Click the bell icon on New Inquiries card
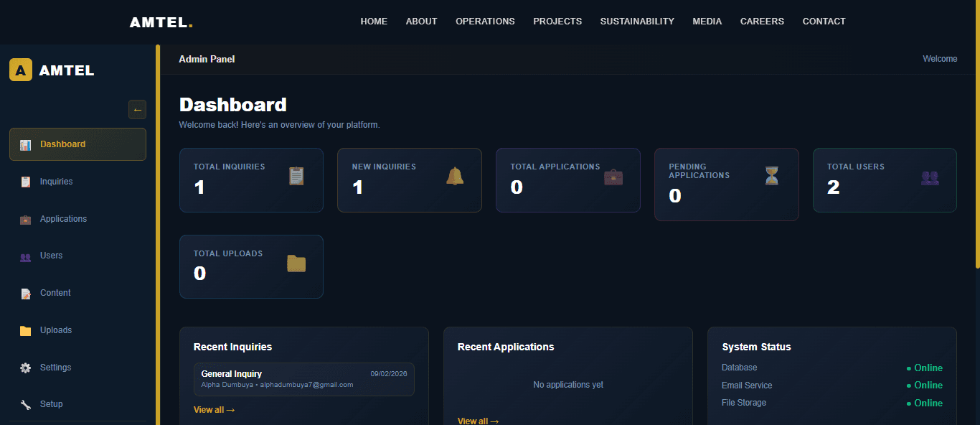The image size is (980, 425). click(455, 176)
